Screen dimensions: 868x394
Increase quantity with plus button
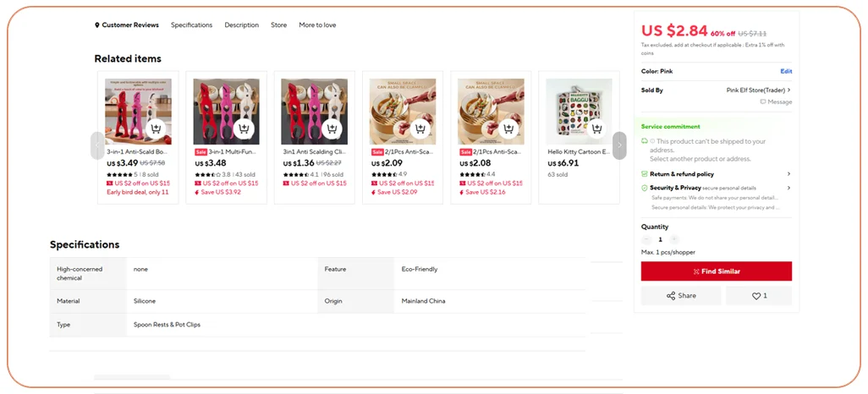(x=673, y=239)
